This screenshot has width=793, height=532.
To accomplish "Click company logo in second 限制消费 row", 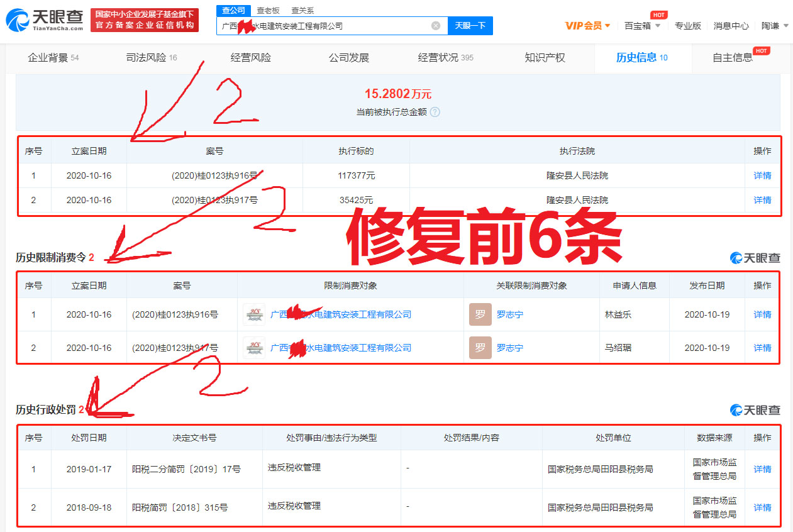I will (254, 348).
